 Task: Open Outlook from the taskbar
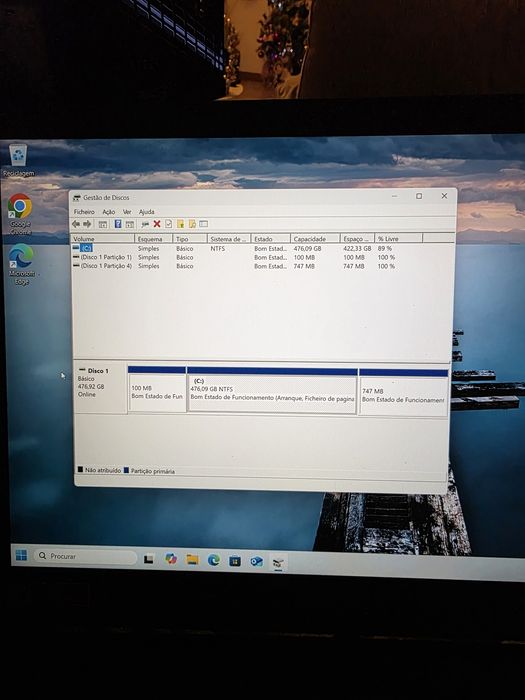(256, 561)
